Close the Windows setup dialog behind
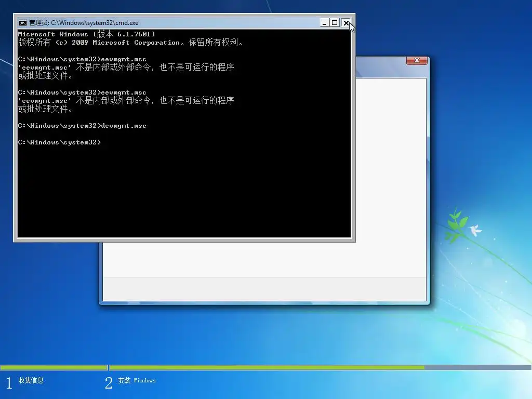Viewport: 532px width, 399px height. [417, 60]
